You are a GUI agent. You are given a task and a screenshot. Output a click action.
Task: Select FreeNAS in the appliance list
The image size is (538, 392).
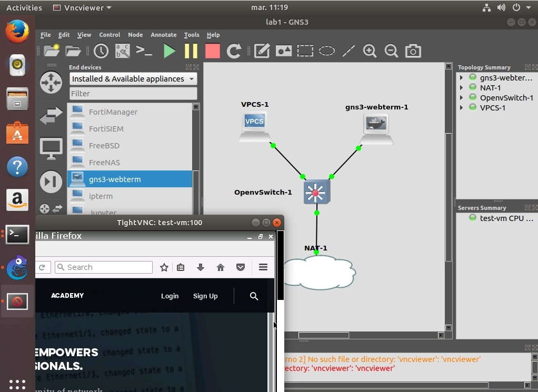coord(129,162)
